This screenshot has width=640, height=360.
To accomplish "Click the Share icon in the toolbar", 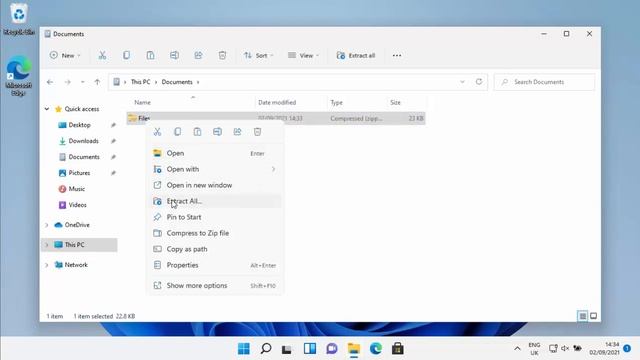I will (x=198, y=55).
